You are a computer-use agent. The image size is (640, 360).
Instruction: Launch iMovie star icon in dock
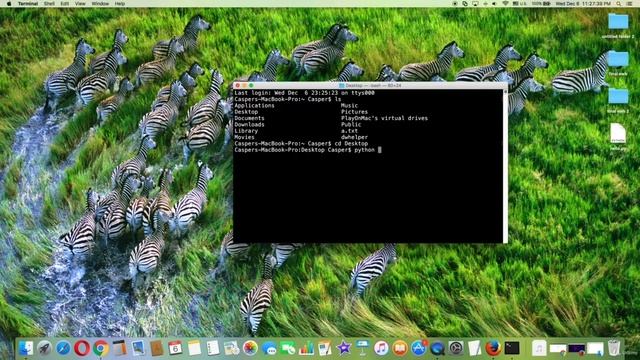(344, 348)
